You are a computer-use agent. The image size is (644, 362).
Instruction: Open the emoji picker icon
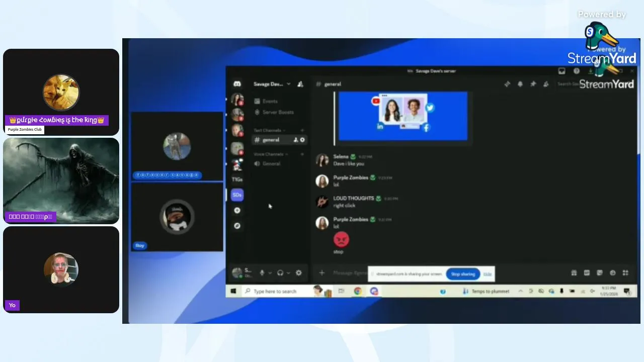pos(613,273)
